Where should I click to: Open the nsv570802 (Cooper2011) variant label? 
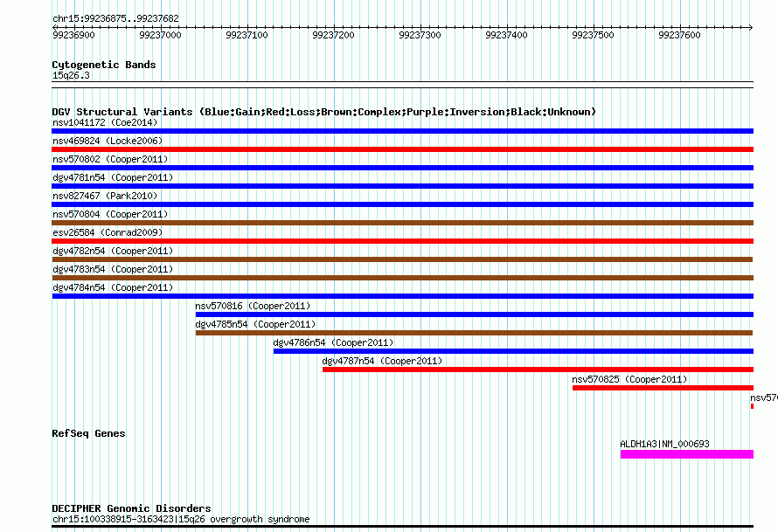click(x=110, y=160)
